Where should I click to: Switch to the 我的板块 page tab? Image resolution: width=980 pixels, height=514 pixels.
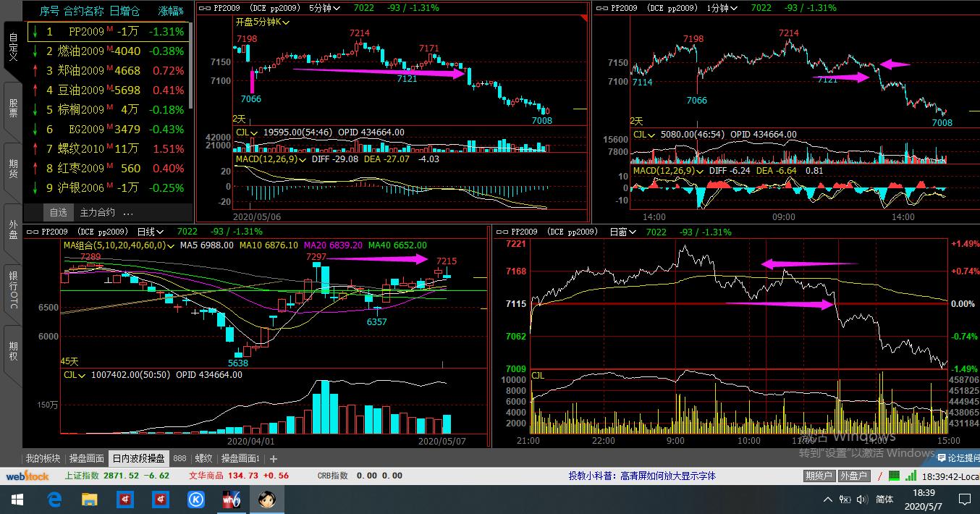pos(43,458)
